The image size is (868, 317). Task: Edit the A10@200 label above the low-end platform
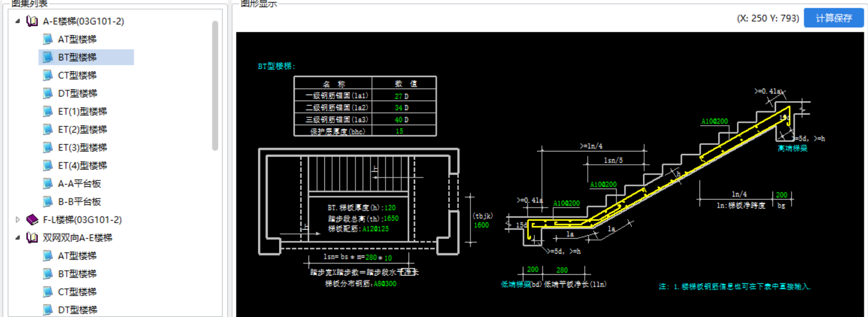pyautogui.click(x=566, y=204)
